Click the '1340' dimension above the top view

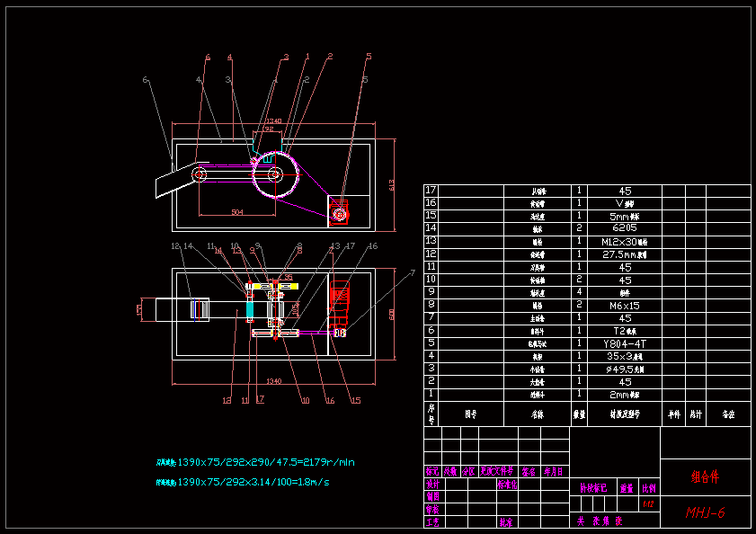[x=273, y=121]
